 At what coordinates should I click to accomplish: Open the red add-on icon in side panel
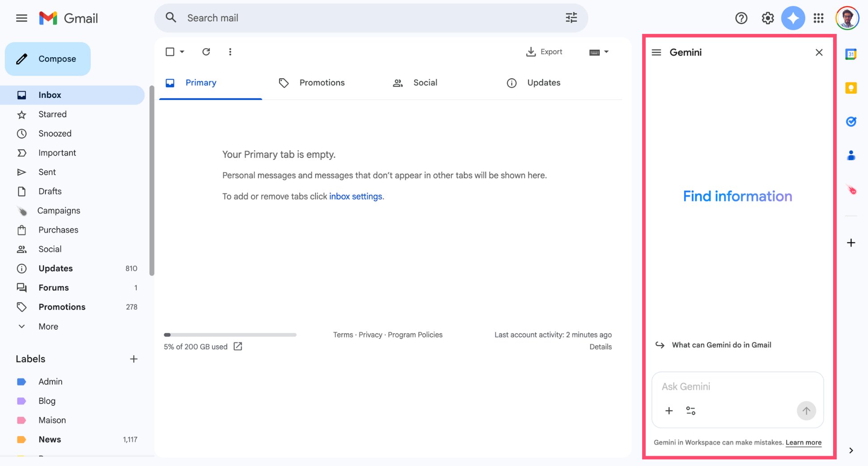(x=851, y=190)
